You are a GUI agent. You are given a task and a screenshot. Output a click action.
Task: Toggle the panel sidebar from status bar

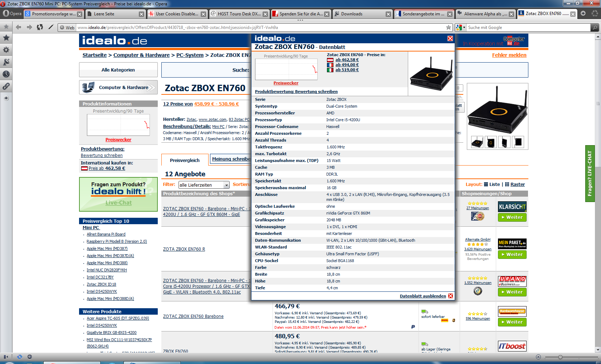6,357
